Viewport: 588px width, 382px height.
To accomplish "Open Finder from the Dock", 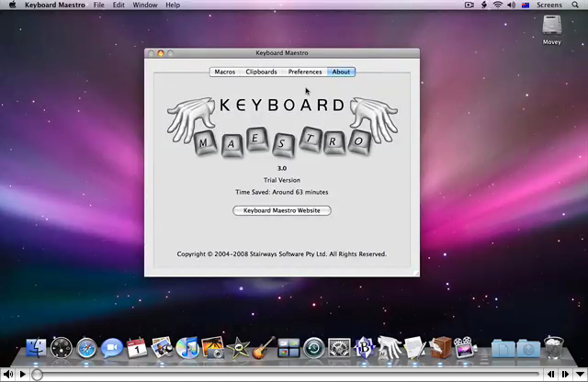I will tap(36, 348).
